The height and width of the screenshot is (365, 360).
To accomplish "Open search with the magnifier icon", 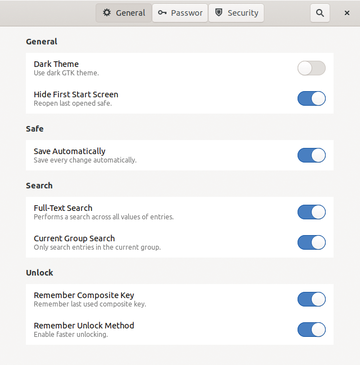I will [x=320, y=13].
